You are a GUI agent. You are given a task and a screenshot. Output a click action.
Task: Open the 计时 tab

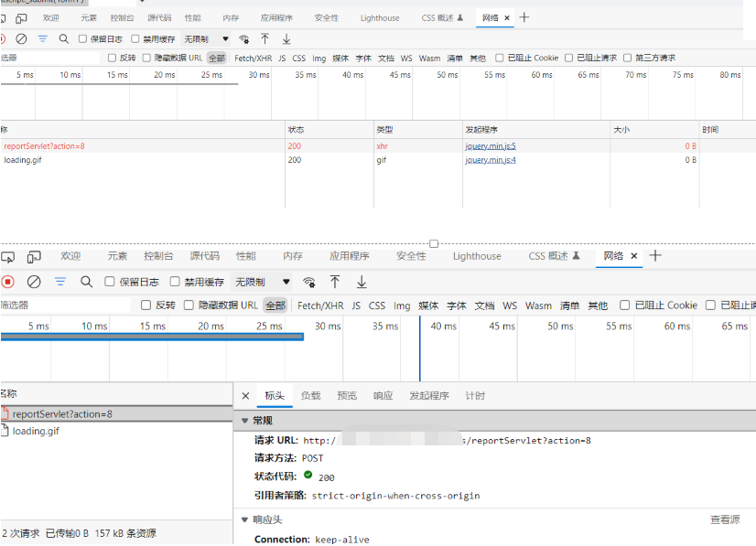coord(475,396)
